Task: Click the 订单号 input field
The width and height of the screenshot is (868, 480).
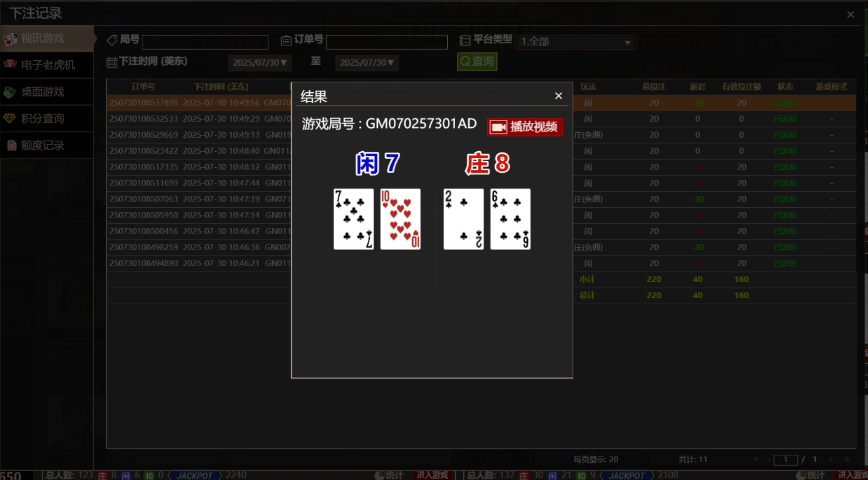Action: click(x=386, y=42)
